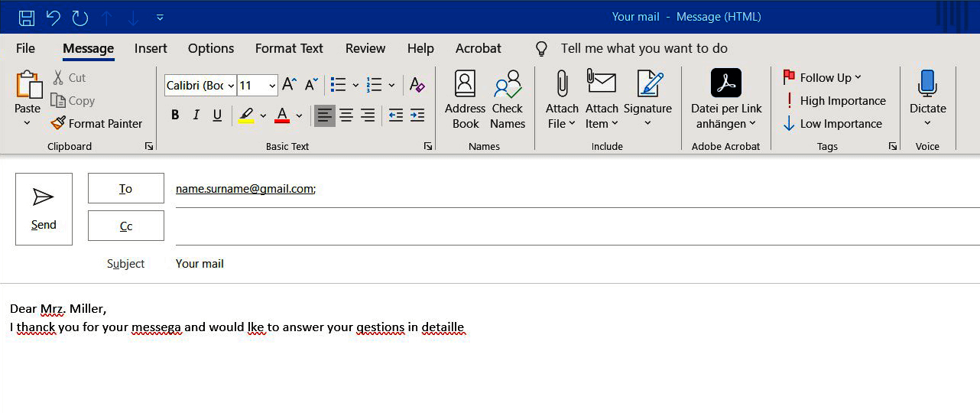Center the text

[346, 115]
